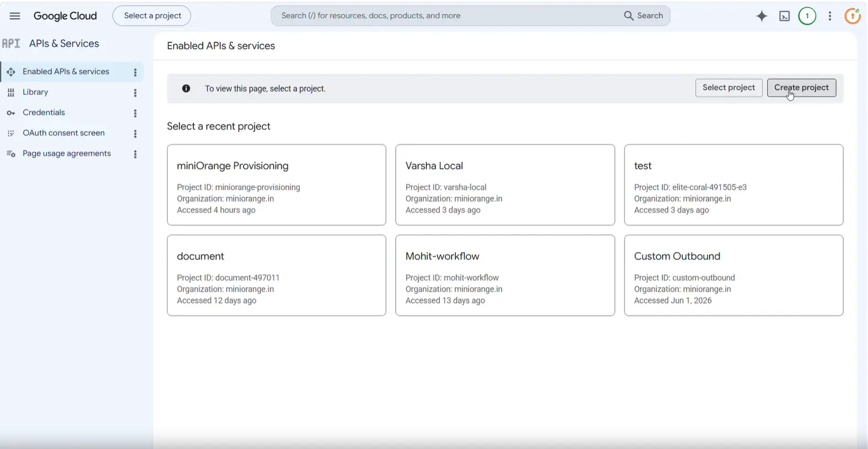Image resolution: width=868 pixels, height=449 pixels.
Task: Activate the Cloud Shell terminal icon
Action: 784,16
